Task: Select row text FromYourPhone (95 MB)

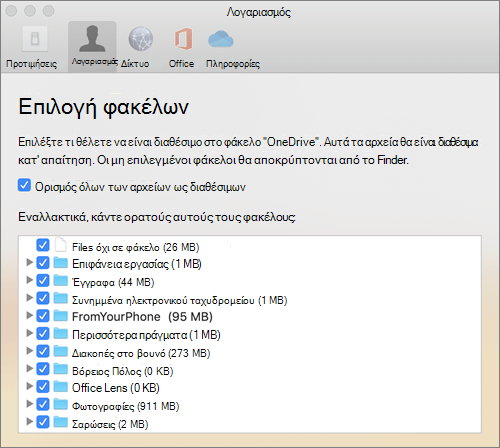Action: pos(142,317)
